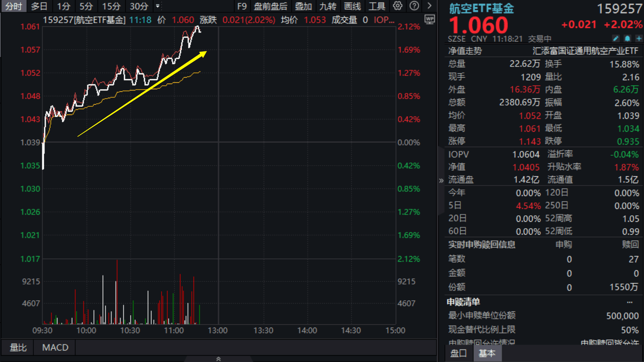Click 盘前盘后 pre/post market button

pos(270,6)
